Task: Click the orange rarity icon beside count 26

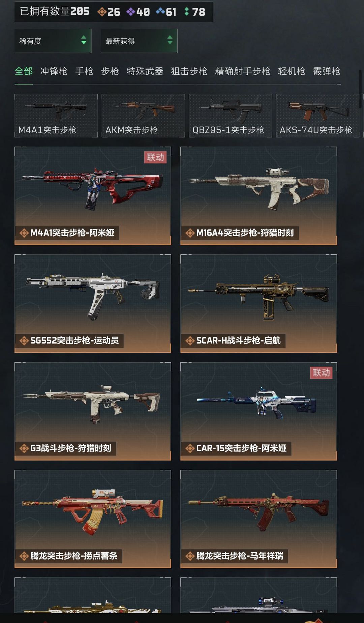Action: 102,12
